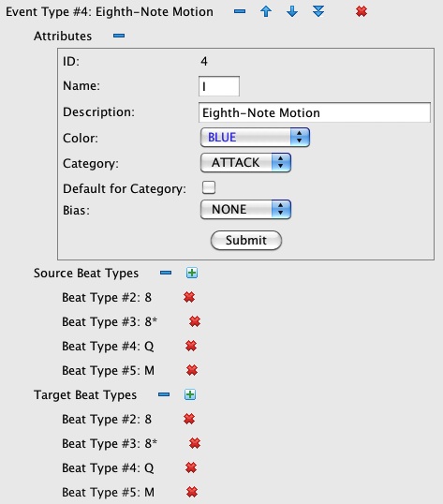443x504 pixels.
Task: Collapse the Event Type #4 section
Action: coord(240,11)
